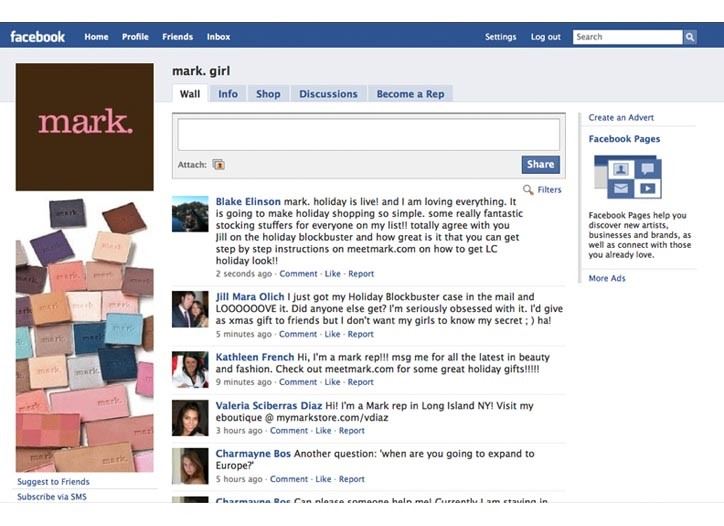724x526 pixels.
Task: Click Suggest to Friends link
Action: (x=53, y=482)
